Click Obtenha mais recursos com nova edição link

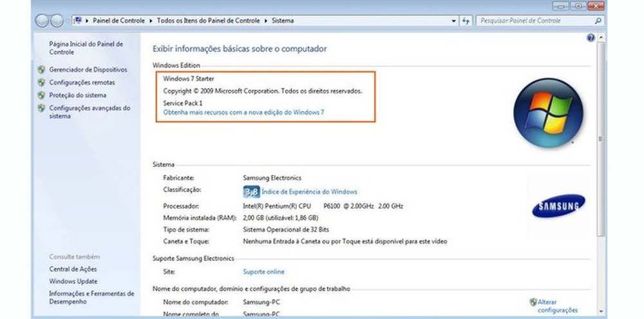(243, 112)
